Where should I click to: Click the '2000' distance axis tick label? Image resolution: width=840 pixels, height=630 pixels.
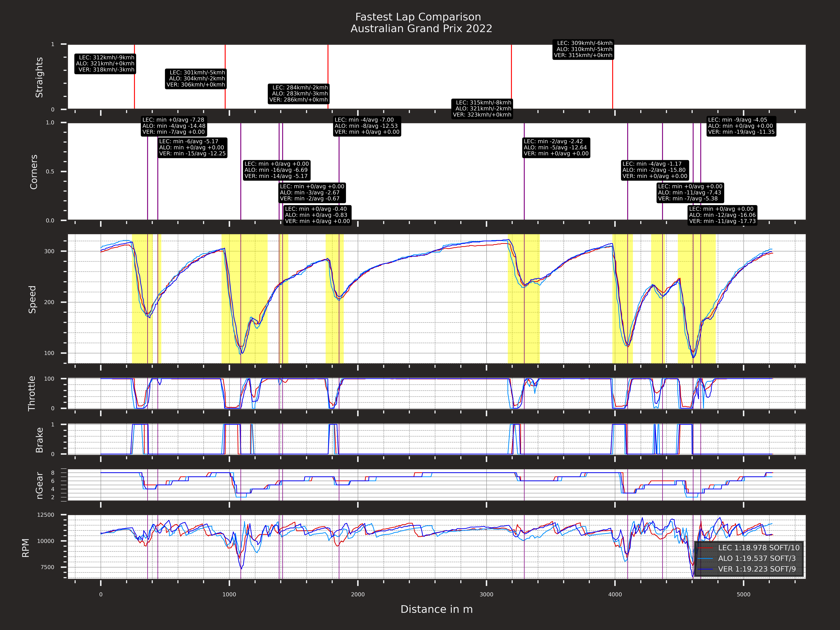pyautogui.click(x=358, y=595)
